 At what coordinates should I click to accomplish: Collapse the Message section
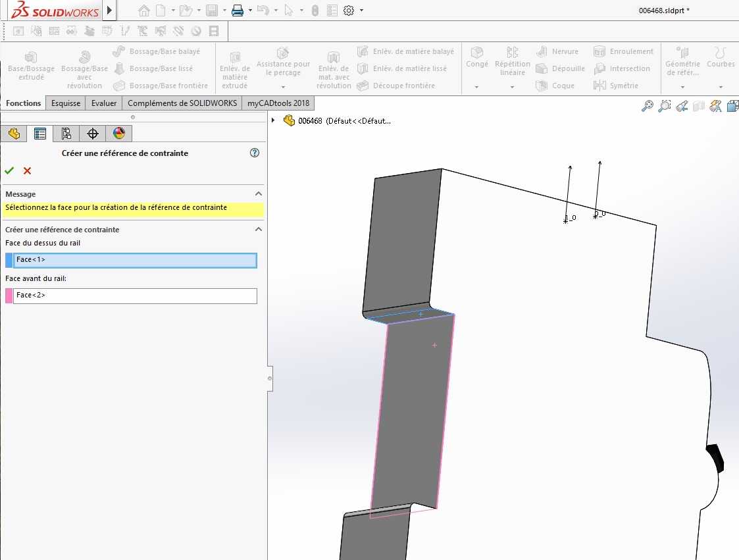pos(258,193)
